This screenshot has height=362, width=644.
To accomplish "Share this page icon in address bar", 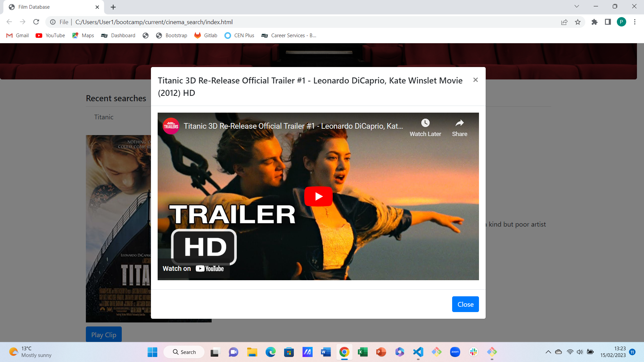I will tap(564, 22).
